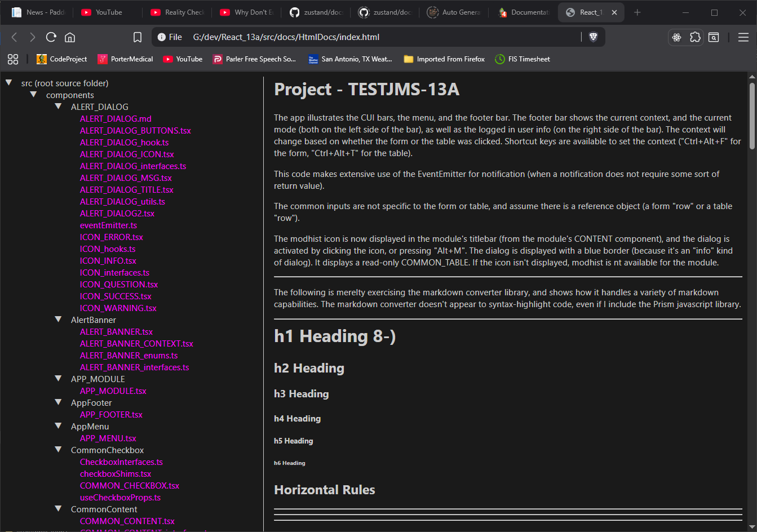Switch to the Why Don't tab
The image size is (757, 532).
pyautogui.click(x=246, y=12)
